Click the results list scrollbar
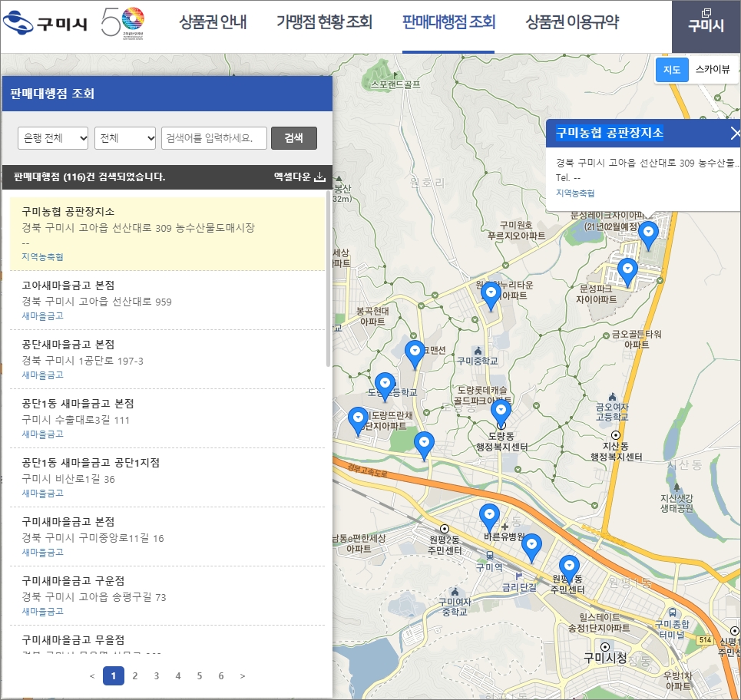Viewport: 741px width, 700px height. click(328, 279)
